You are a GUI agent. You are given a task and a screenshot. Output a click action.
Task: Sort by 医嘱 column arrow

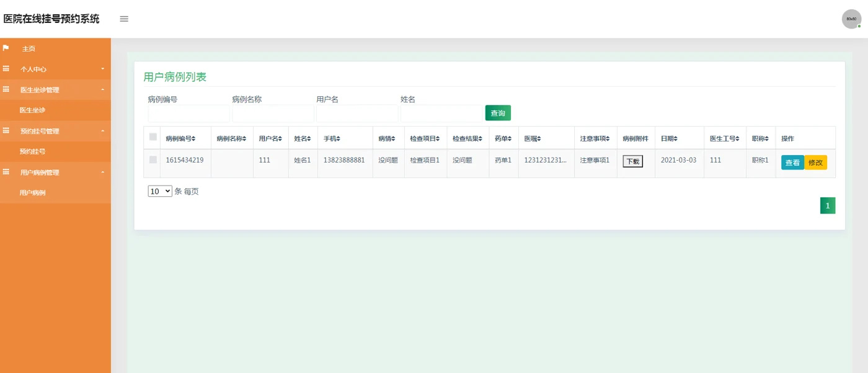point(539,139)
